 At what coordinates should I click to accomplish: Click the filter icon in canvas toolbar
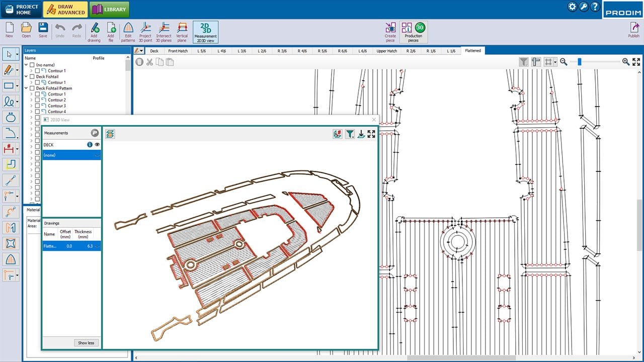coord(524,61)
